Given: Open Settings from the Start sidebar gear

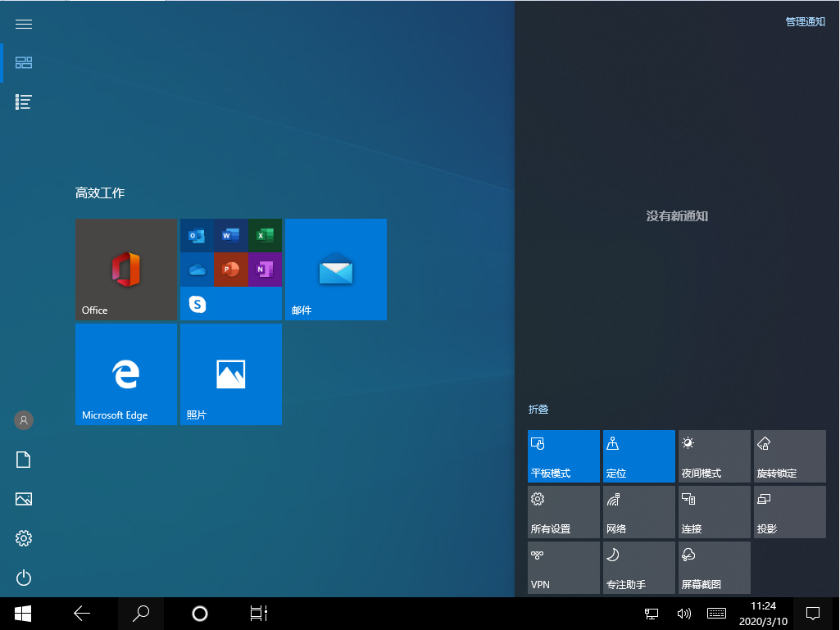Looking at the screenshot, I should click(23, 538).
